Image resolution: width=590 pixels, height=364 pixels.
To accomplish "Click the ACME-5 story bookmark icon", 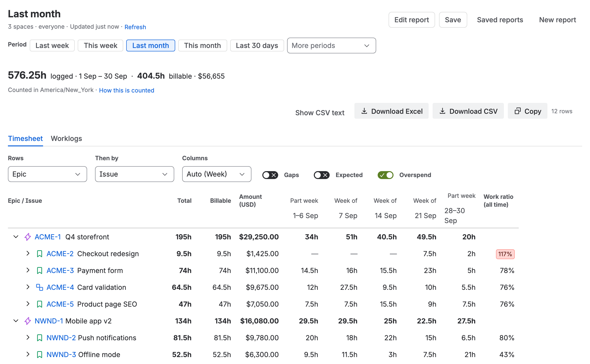I will point(40,304).
